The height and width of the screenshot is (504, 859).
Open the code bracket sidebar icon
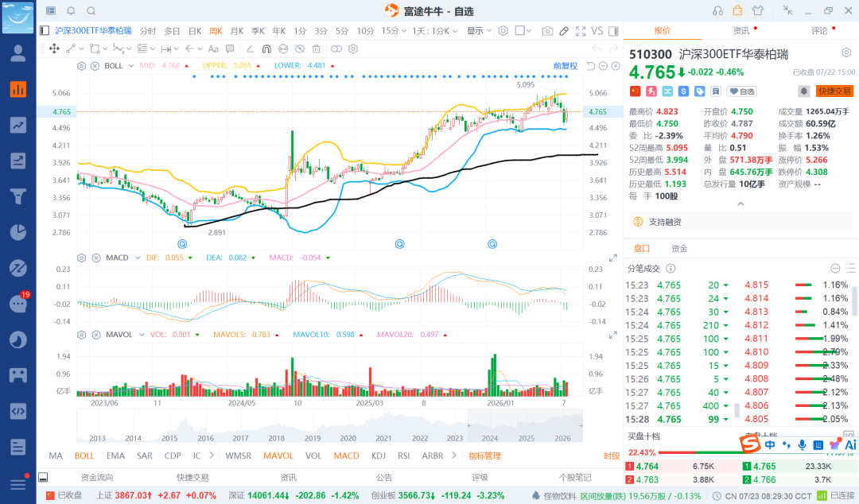point(18,411)
